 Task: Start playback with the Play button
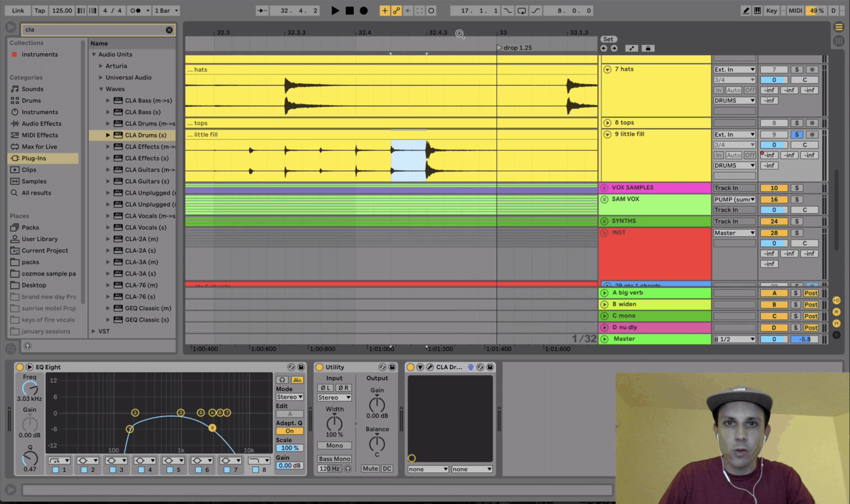pyautogui.click(x=335, y=11)
